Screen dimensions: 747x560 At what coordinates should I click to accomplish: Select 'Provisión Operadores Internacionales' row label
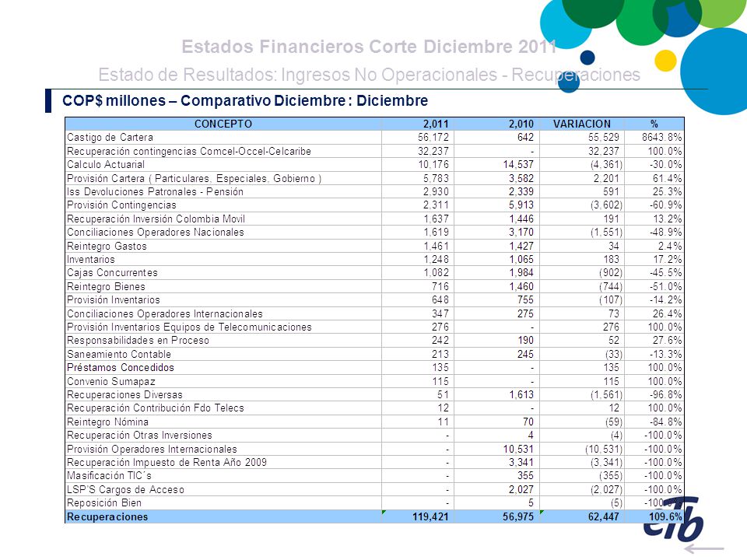(x=152, y=449)
